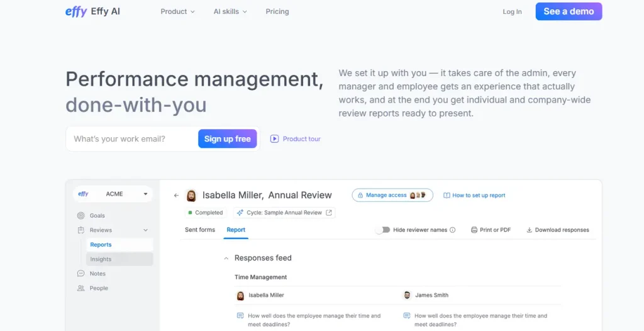Collapse the Reviews section chevron

[145, 230]
